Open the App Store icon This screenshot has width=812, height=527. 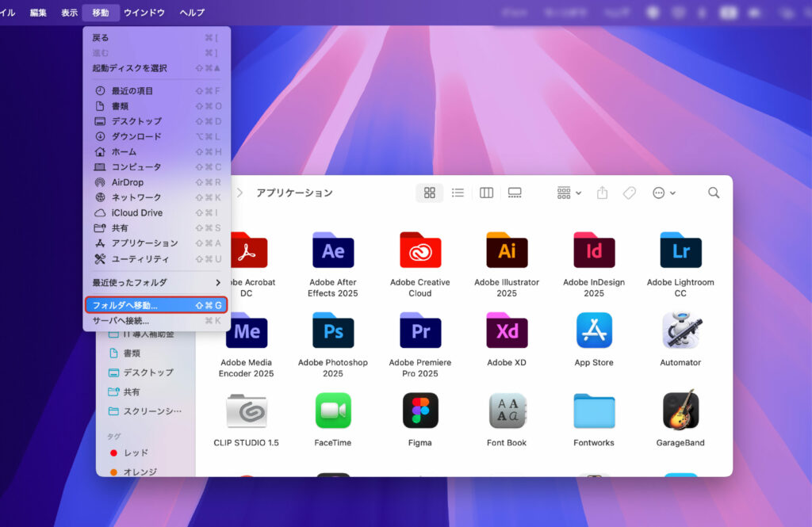click(x=594, y=331)
